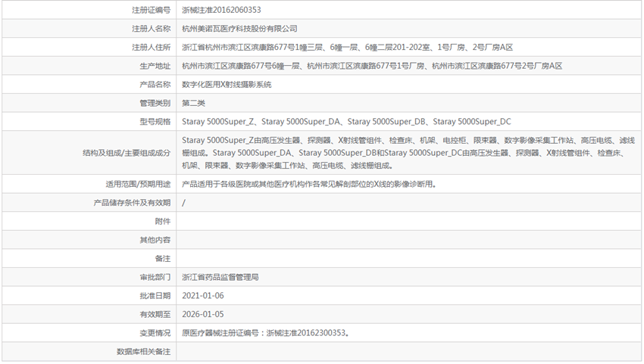The image size is (644, 364).
Task: Click the label 审批部门
Action: pyautogui.click(x=155, y=277)
